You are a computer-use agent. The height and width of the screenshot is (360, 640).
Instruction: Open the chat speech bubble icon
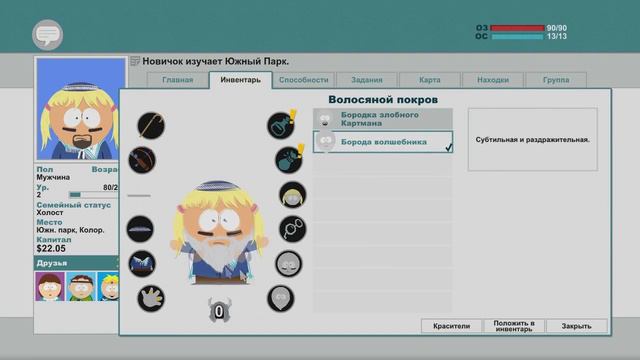pyautogui.click(x=48, y=35)
